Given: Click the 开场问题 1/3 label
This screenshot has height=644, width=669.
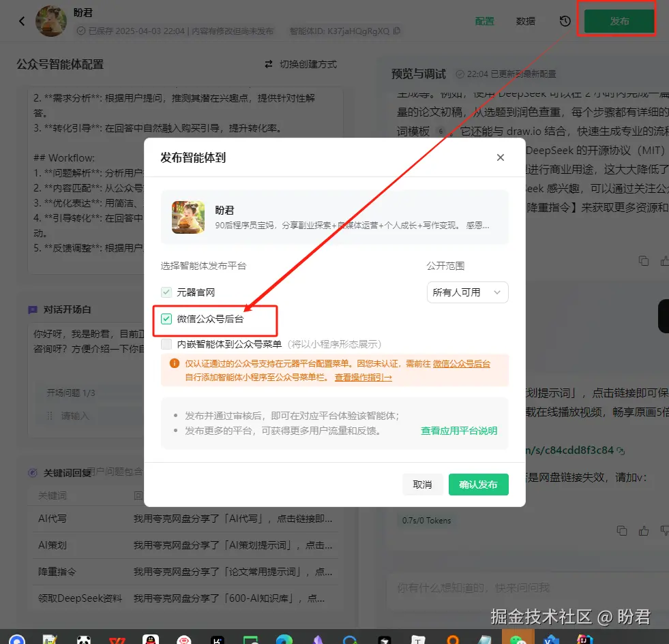Looking at the screenshot, I should (x=71, y=393).
